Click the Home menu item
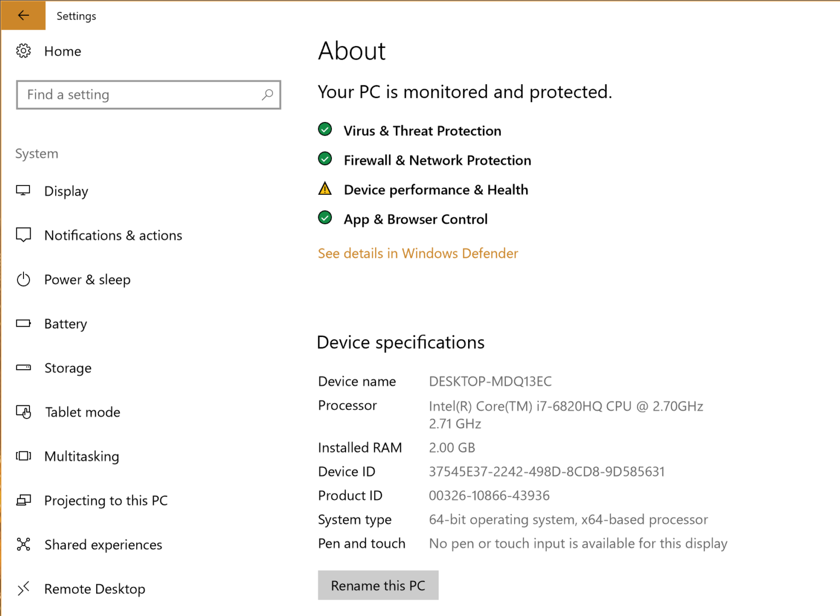 point(62,51)
